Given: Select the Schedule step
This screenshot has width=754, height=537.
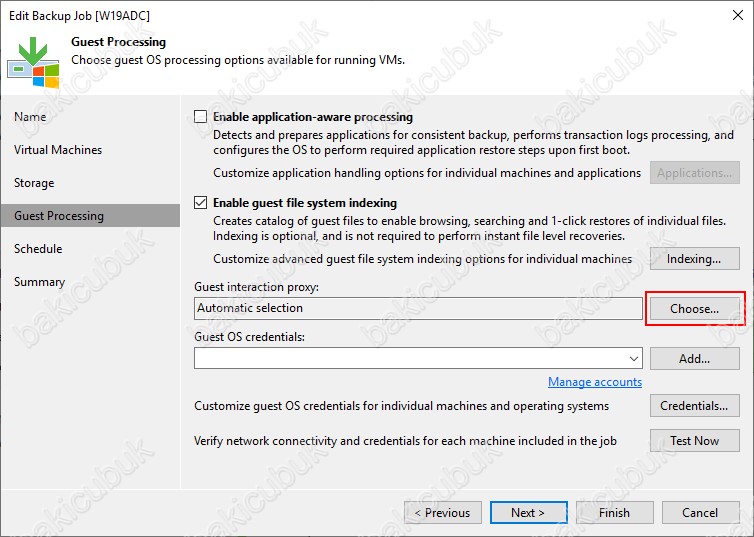Looking at the screenshot, I should pyautogui.click(x=38, y=249).
